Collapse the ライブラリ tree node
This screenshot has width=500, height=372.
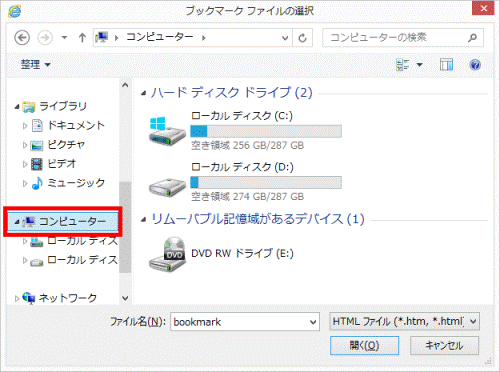(17, 107)
